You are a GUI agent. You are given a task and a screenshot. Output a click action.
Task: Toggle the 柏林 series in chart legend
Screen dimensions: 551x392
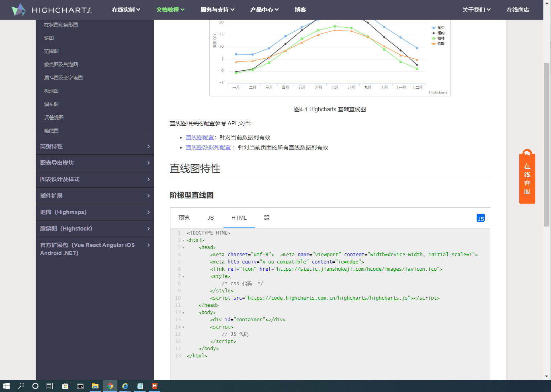coord(438,38)
